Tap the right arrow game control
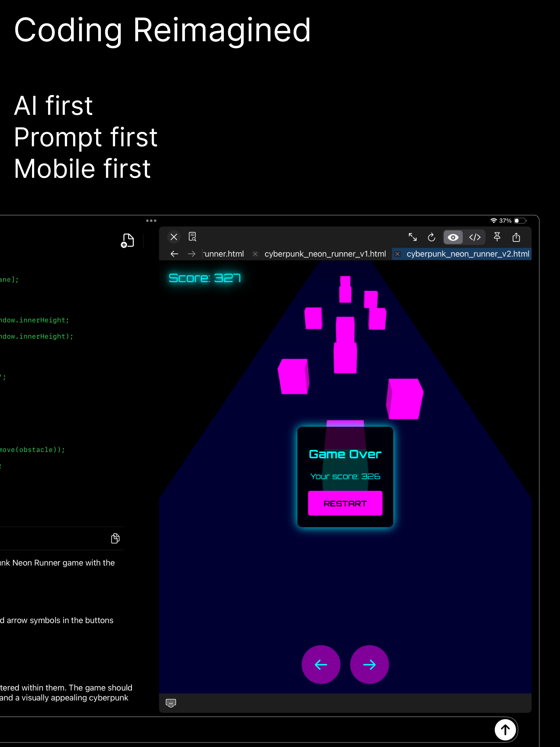Screen dimensions: 560x747 pos(369,664)
